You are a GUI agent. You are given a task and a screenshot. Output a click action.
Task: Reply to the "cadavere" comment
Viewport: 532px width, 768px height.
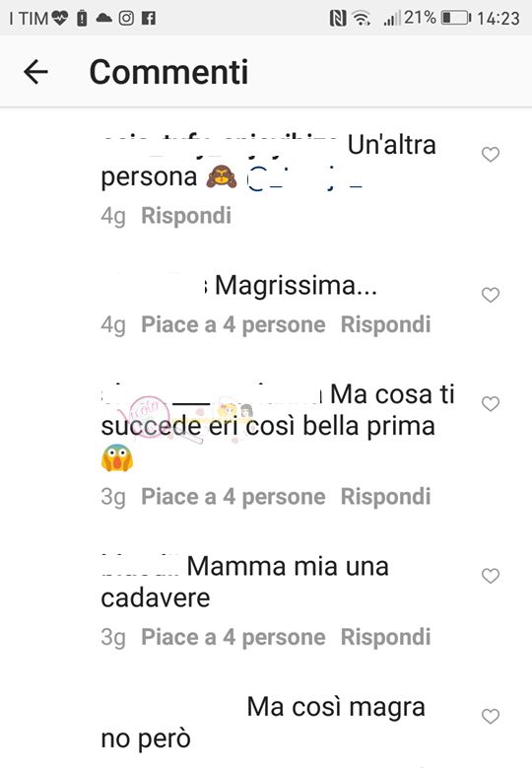[385, 637]
